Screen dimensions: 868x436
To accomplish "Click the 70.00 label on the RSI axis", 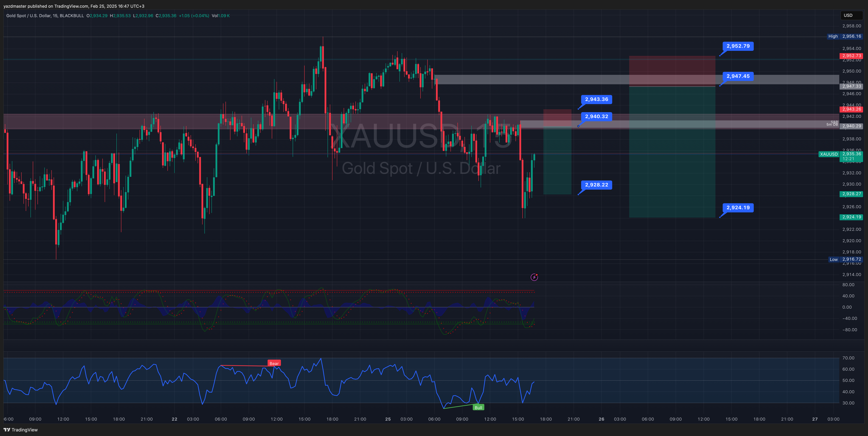I will [x=848, y=358].
